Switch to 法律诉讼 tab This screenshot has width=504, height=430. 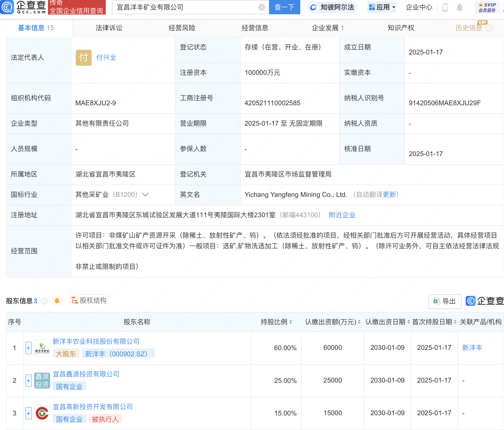click(x=109, y=28)
